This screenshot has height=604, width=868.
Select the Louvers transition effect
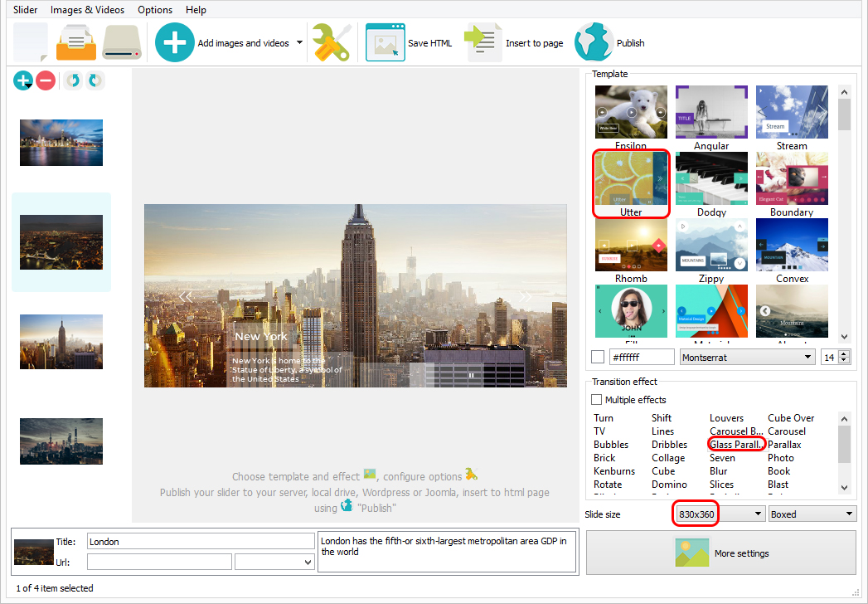(727, 418)
